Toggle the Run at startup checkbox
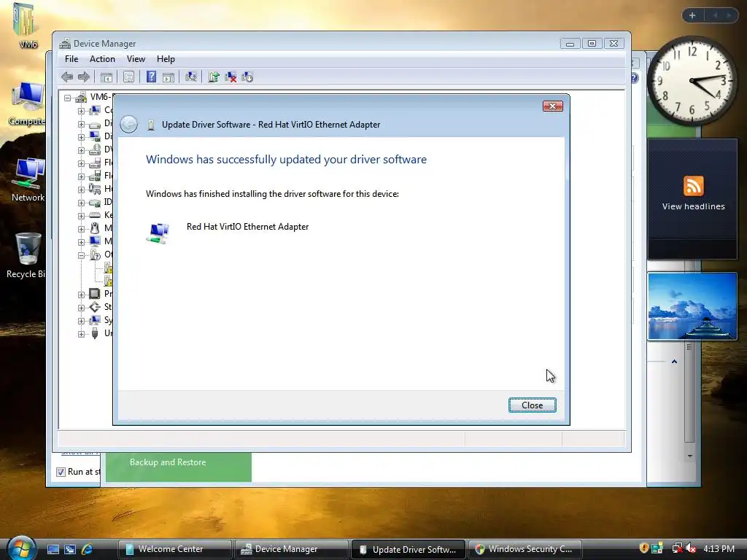The width and height of the screenshot is (747, 560). 61,472
